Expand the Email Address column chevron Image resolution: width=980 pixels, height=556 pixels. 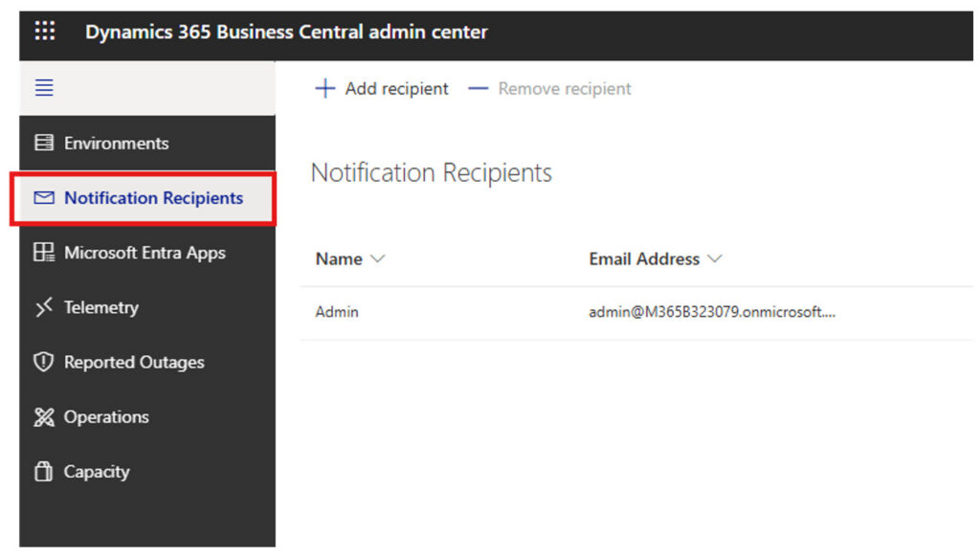715,258
